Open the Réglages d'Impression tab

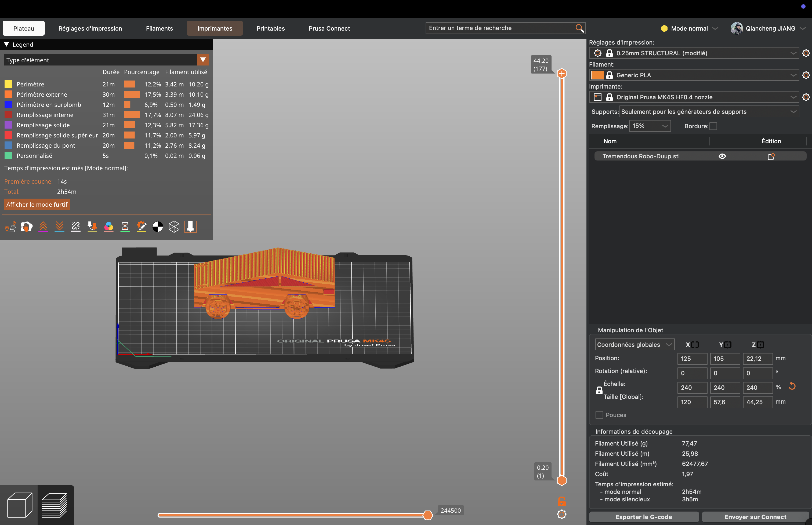pos(90,28)
